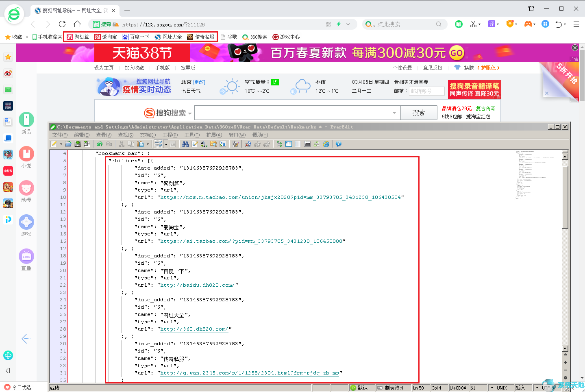The width and height of the screenshot is (585, 392).
Task: Open EverEdit 工具(T) menu
Action: (192, 135)
